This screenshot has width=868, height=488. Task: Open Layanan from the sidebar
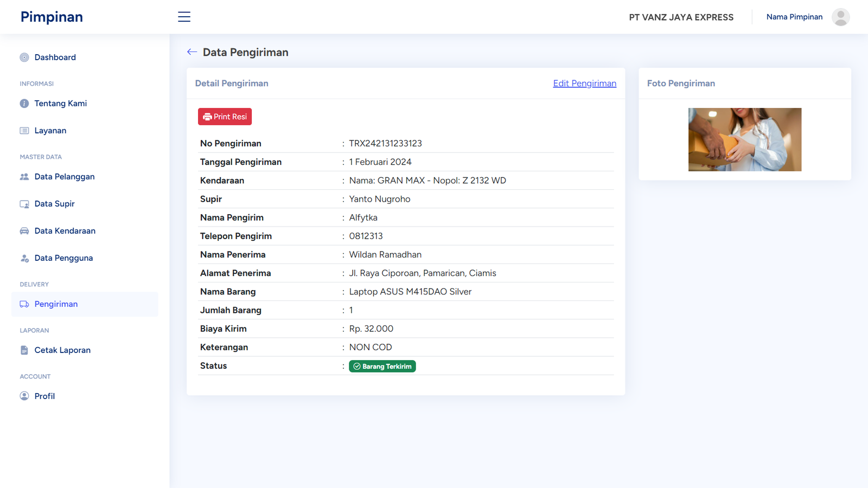click(50, 131)
